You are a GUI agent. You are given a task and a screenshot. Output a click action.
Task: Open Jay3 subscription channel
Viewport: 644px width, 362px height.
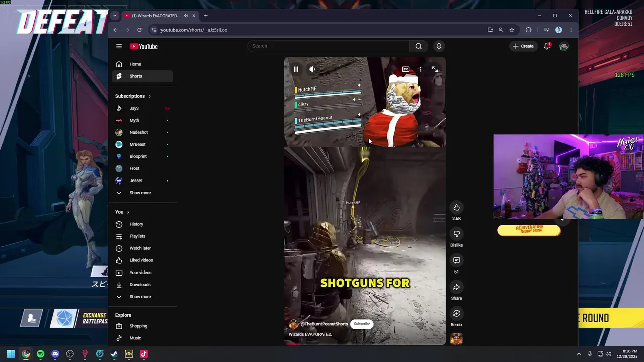[142, 108]
